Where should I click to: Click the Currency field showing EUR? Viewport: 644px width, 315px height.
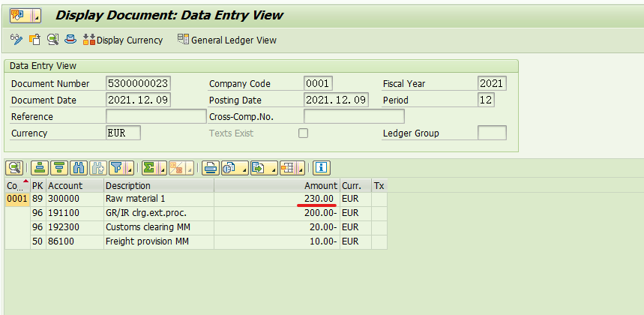click(123, 133)
